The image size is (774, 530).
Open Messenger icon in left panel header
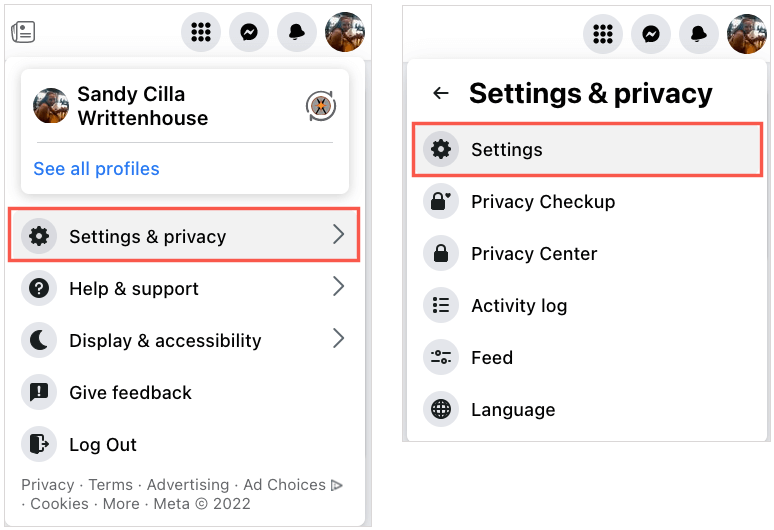click(x=249, y=33)
